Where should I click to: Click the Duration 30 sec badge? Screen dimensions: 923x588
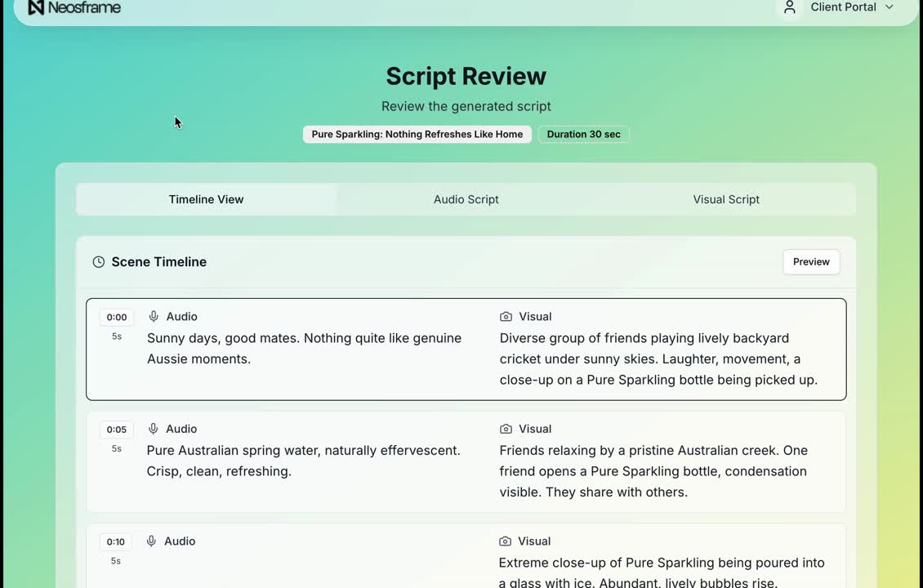coord(583,134)
